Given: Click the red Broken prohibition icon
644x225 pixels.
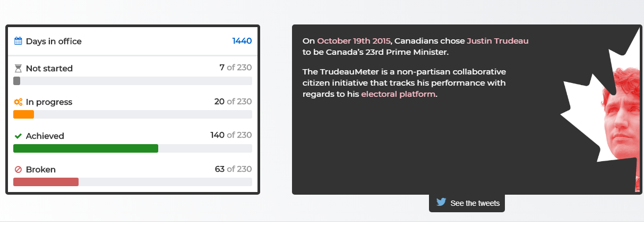Looking at the screenshot, I should (x=18, y=169).
